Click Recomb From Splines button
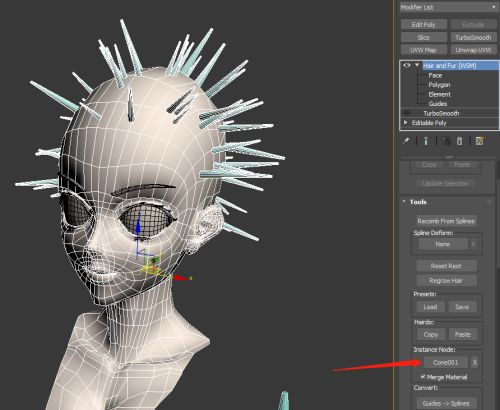500x410 pixels. pos(446,221)
